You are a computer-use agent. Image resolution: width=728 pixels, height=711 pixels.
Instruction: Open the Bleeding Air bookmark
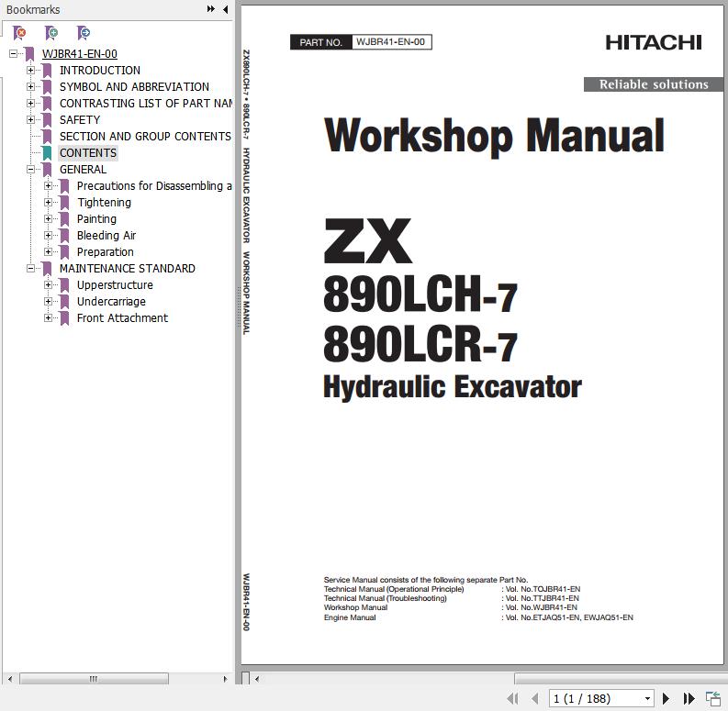(106, 236)
